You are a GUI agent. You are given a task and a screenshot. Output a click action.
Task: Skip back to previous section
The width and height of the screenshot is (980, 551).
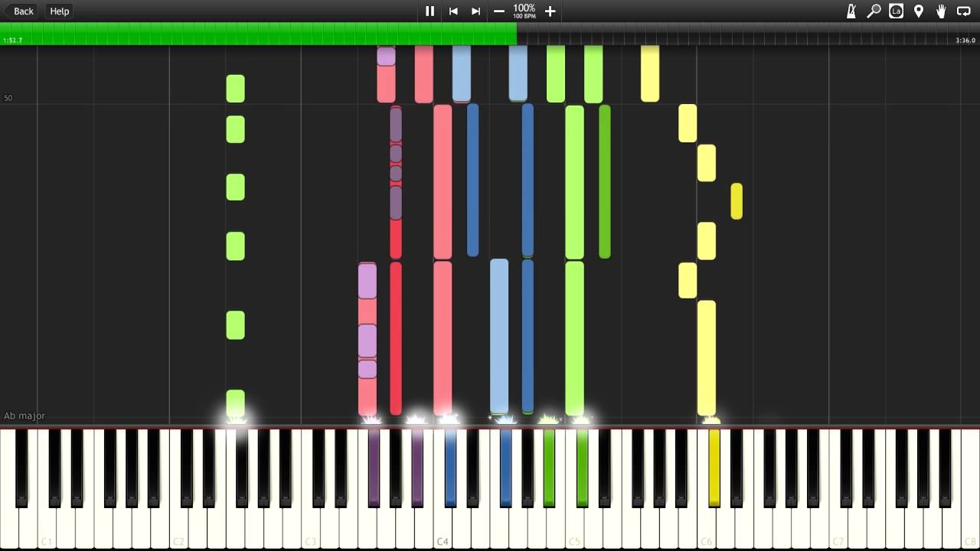pyautogui.click(x=453, y=11)
